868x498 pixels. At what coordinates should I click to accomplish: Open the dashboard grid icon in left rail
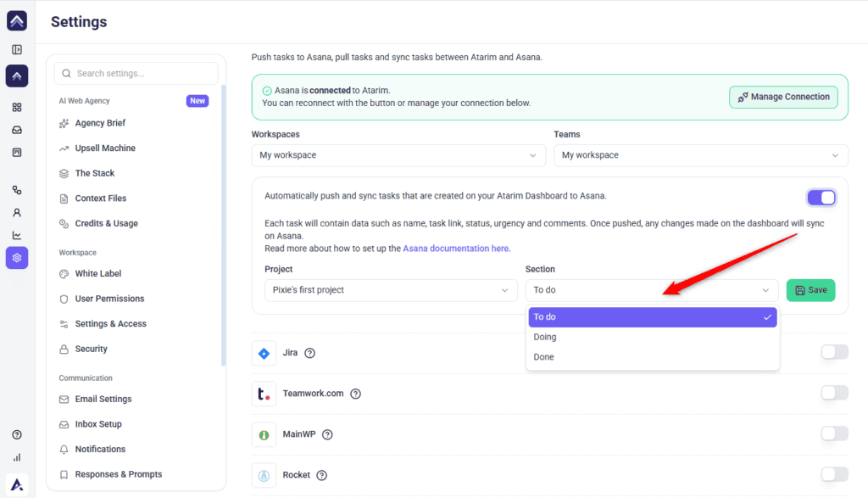point(17,107)
